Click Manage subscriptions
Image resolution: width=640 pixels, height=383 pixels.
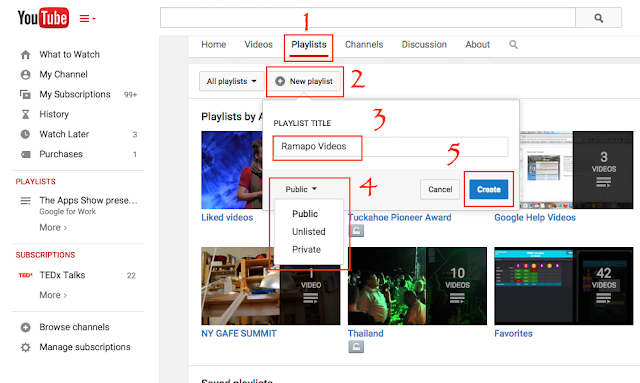[85, 347]
